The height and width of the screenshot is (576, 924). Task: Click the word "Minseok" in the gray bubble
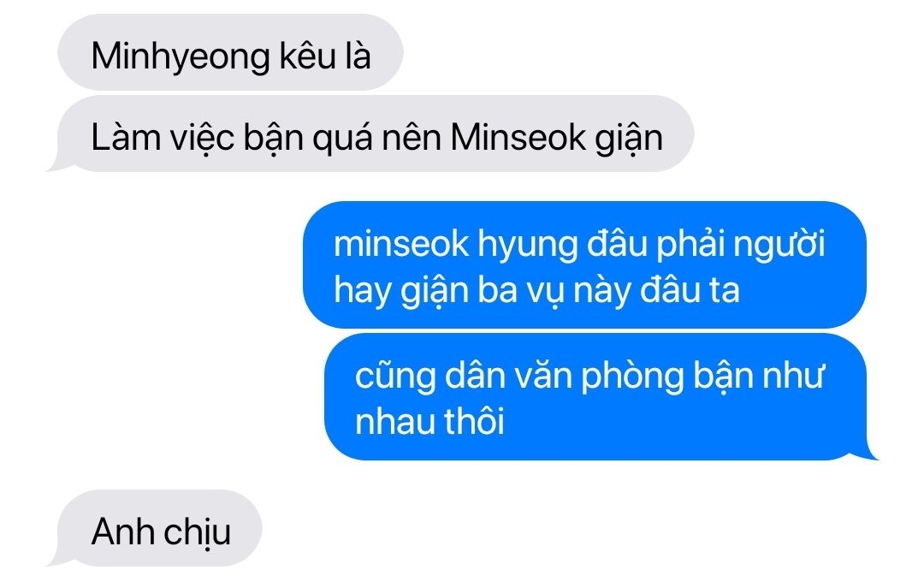[x=518, y=138]
